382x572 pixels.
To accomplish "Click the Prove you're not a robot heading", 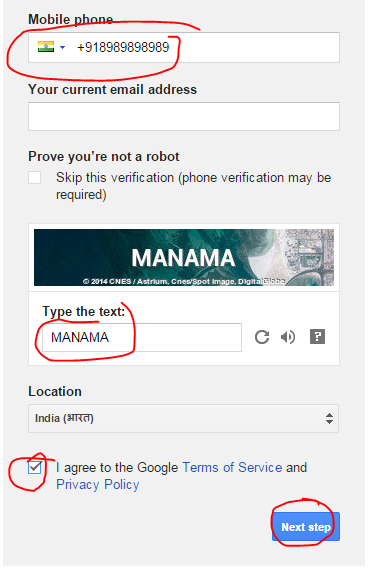I will tap(104, 156).
